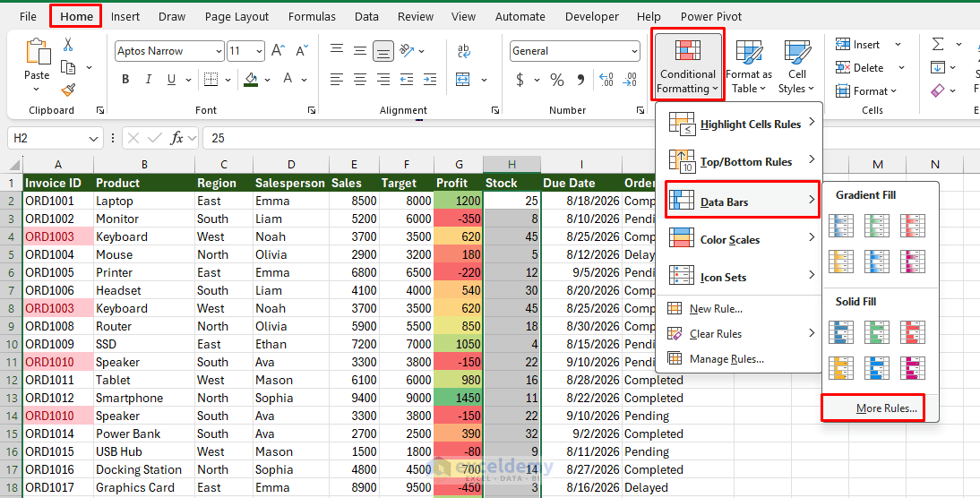Image resolution: width=980 pixels, height=498 pixels.
Task: Open the Name Box dropdown arrow
Action: [93, 138]
